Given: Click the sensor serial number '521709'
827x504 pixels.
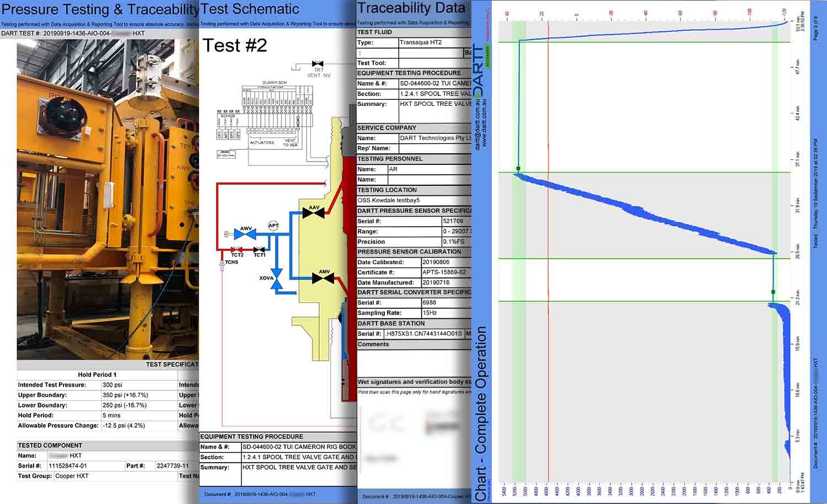Looking at the screenshot, I should pos(454,221).
